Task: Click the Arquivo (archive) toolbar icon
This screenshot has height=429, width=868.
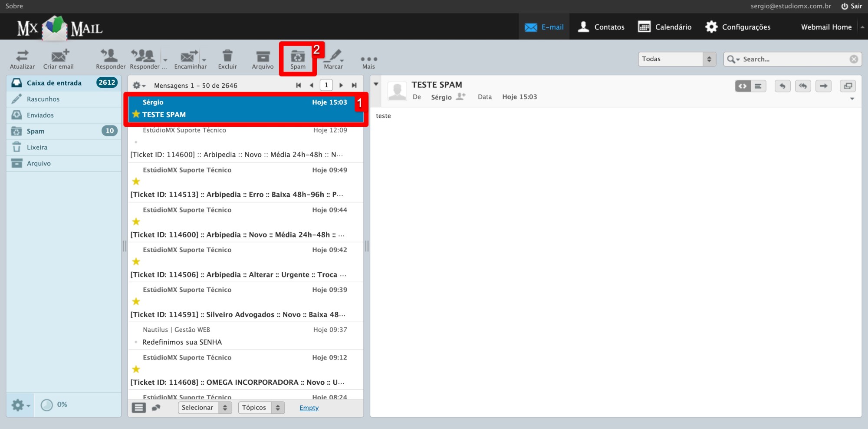Action: tap(263, 59)
